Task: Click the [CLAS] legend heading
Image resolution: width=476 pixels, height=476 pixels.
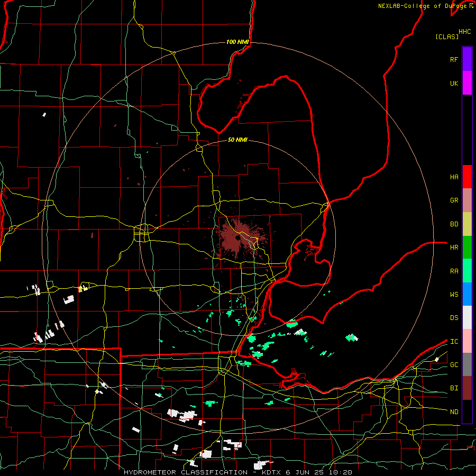Action: [447, 36]
